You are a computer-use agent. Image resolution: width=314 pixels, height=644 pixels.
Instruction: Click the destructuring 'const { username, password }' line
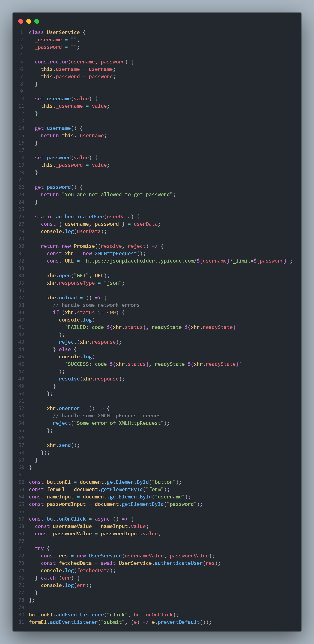[101, 224]
